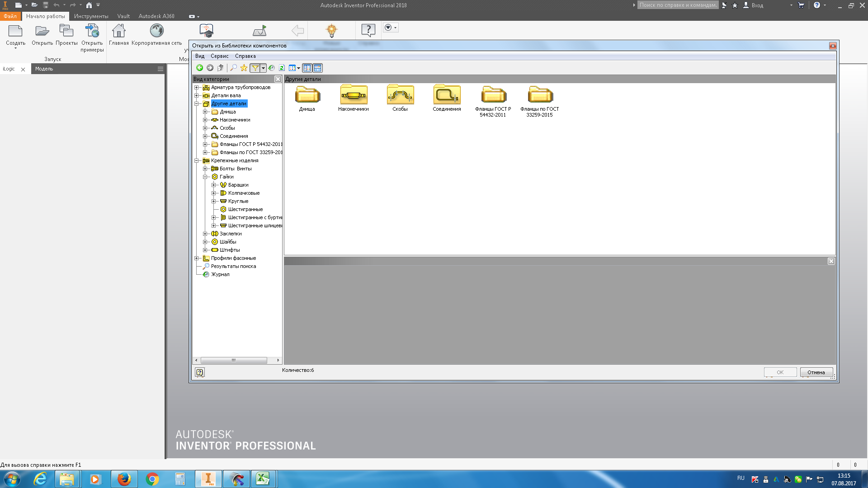
Task: Expand Арматура трубопроводов tree node
Action: coord(197,87)
